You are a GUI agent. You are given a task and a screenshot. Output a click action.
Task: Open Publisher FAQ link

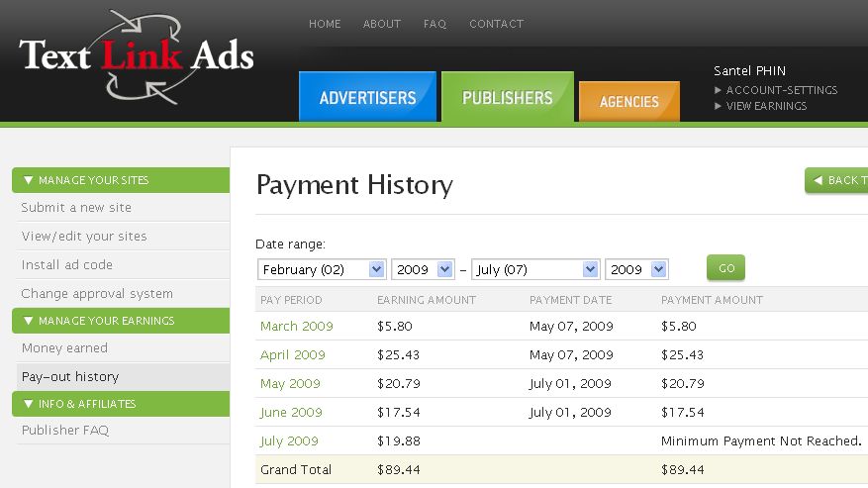click(65, 430)
